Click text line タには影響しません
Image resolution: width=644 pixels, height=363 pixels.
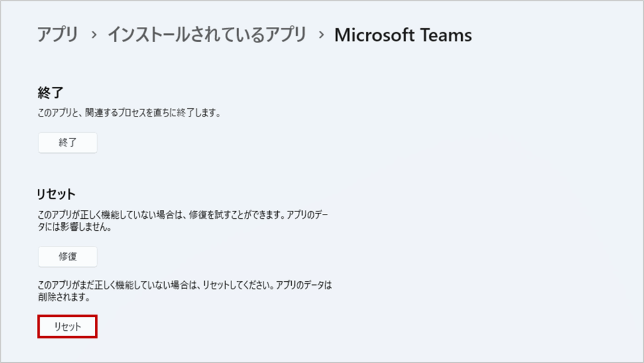74,227
